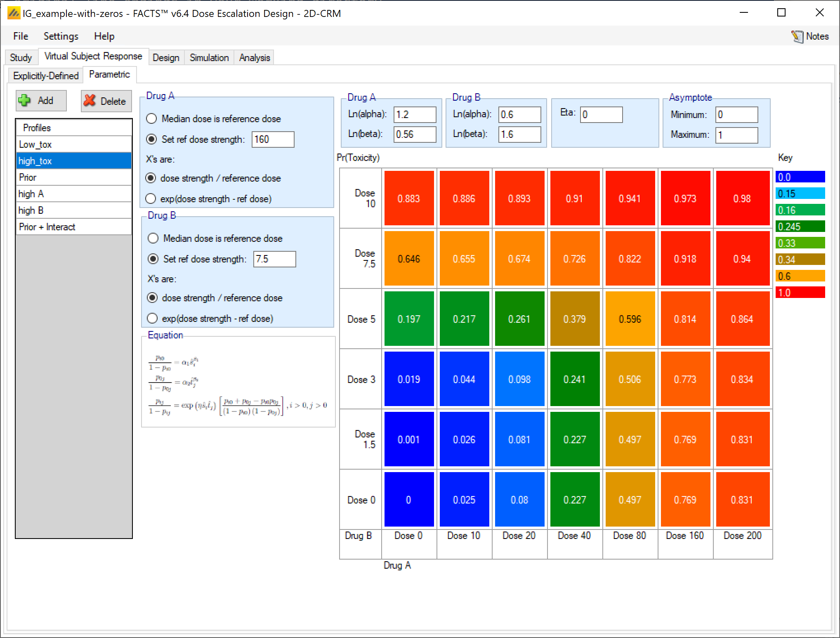Open the File menu
The image size is (840, 638).
[x=21, y=36]
